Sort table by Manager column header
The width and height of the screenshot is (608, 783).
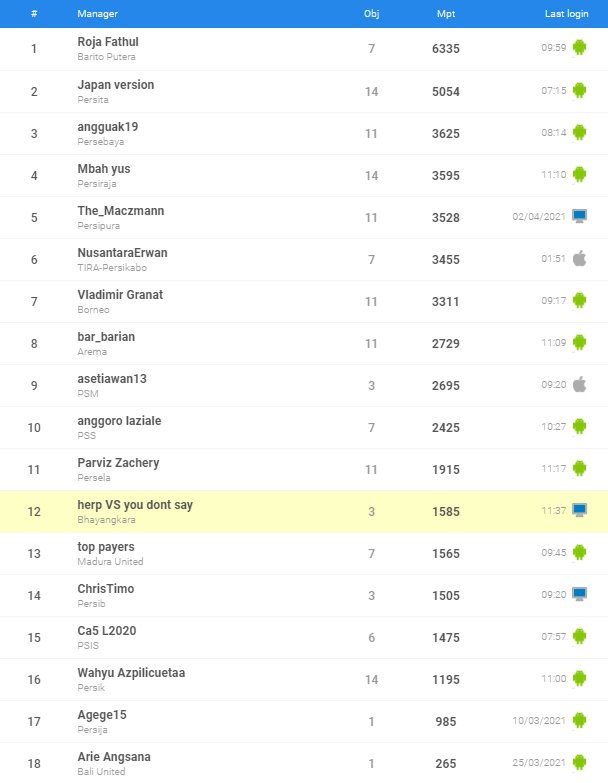[x=97, y=13]
